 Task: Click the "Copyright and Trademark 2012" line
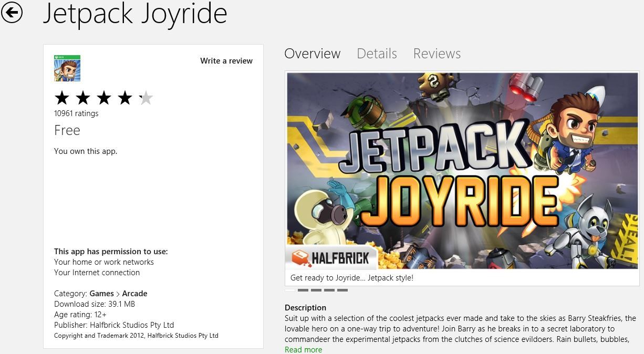pos(136,336)
